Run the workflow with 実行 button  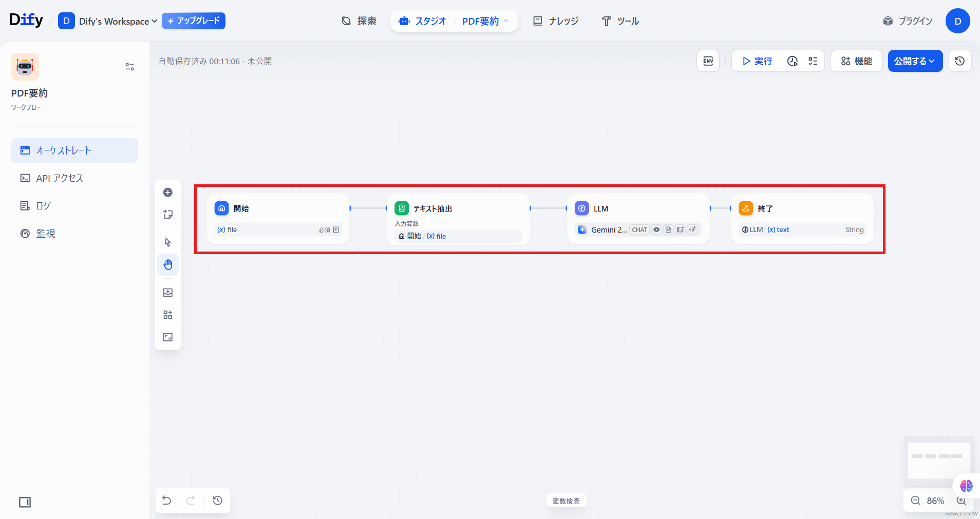coord(757,61)
